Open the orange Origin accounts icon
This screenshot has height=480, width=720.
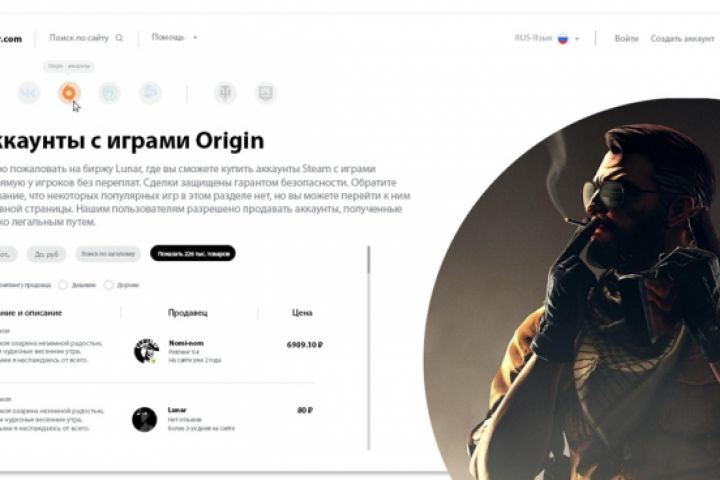coord(69,93)
